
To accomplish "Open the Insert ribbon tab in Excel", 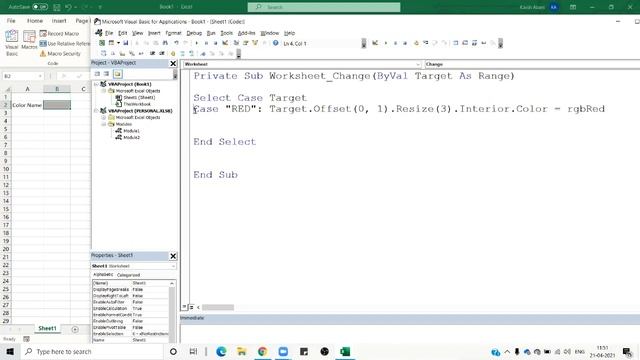I will 59,21.
